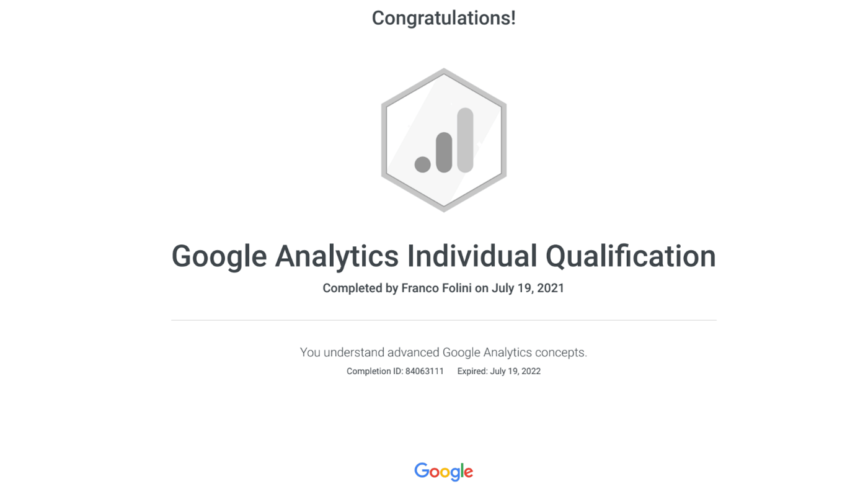Click the Google logo at the bottom

[x=443, y=472]
